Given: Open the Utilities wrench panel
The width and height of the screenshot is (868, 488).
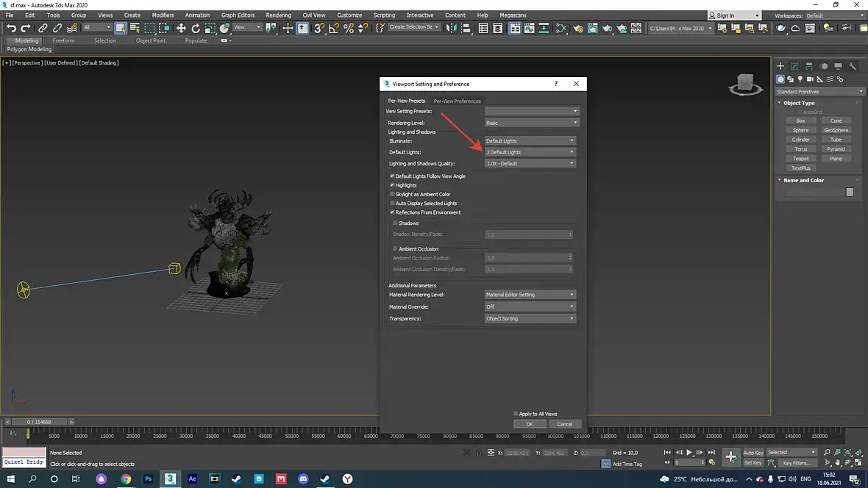Looking at the screenshot, I should [853, 66].
